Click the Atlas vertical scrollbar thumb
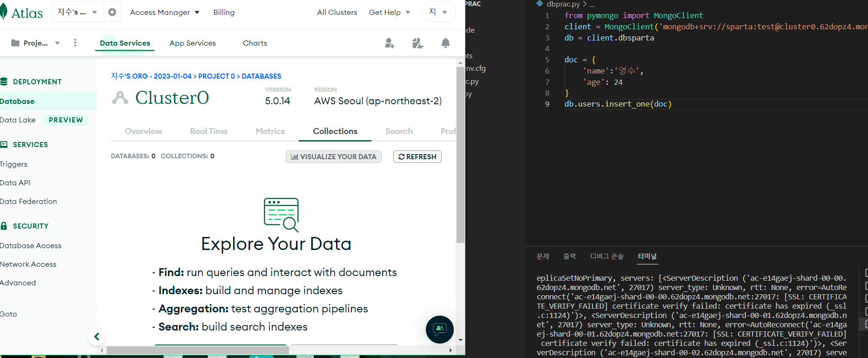This screenshot has width=868, height=358. point(460,155)
